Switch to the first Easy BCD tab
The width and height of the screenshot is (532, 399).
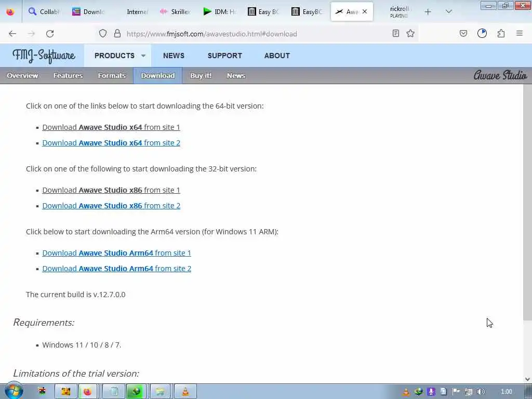click(263, 12)
